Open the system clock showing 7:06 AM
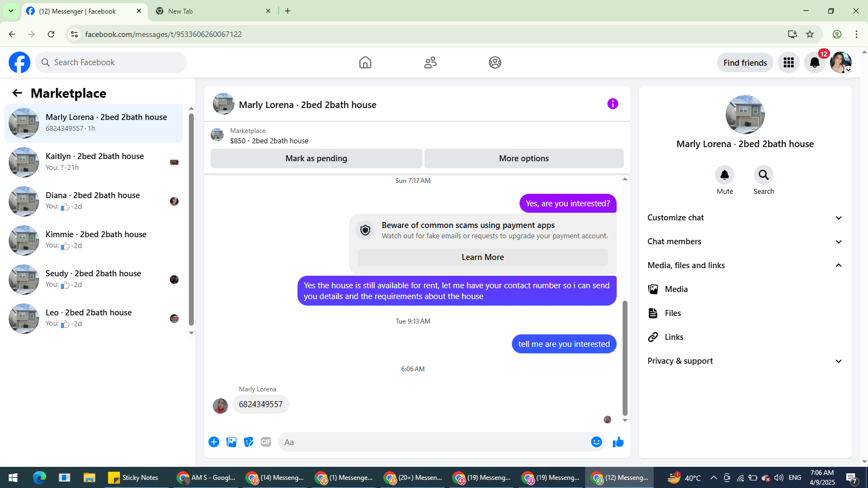The width and height of the screenshot is (868, 488). (x=822, y=478)
